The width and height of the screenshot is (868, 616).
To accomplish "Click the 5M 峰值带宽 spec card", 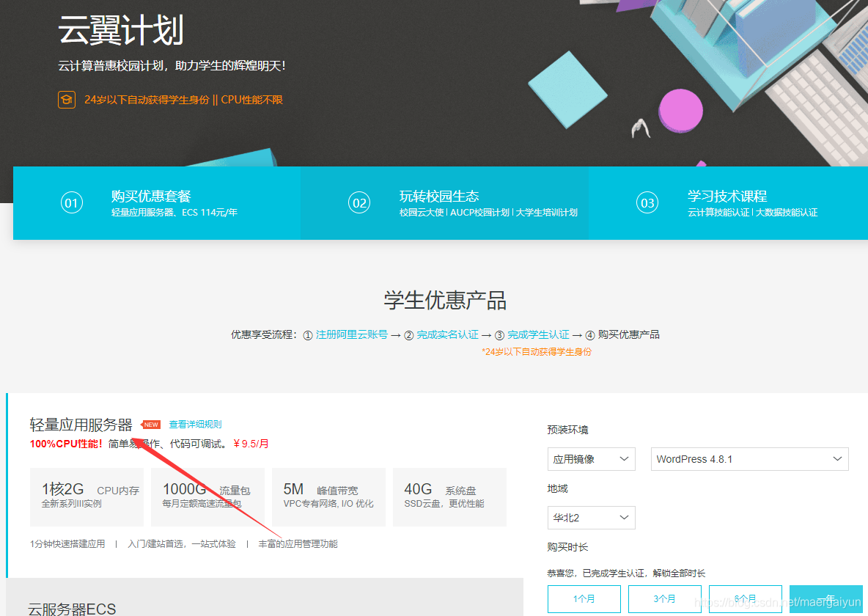I will click(x=328, y=497).
